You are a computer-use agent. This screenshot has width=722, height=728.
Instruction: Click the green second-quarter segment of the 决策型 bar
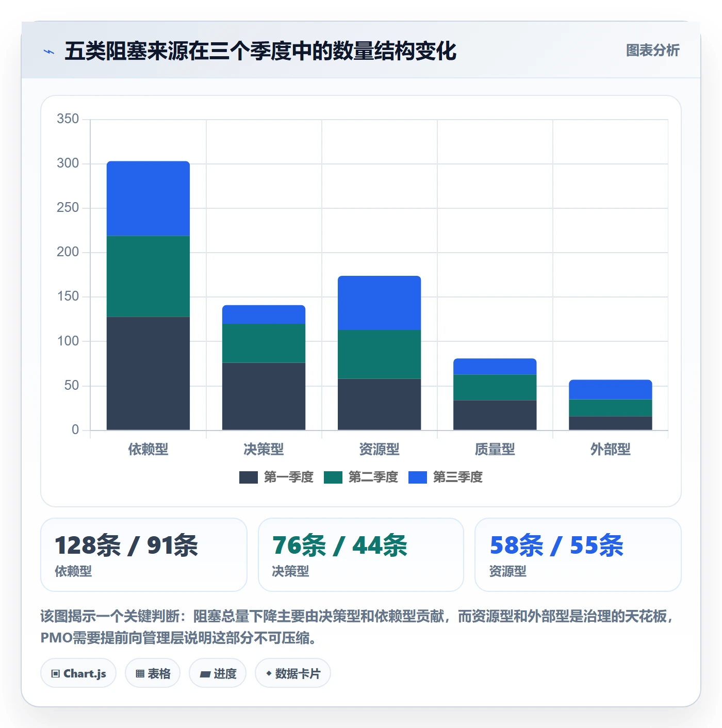point(264,343)
